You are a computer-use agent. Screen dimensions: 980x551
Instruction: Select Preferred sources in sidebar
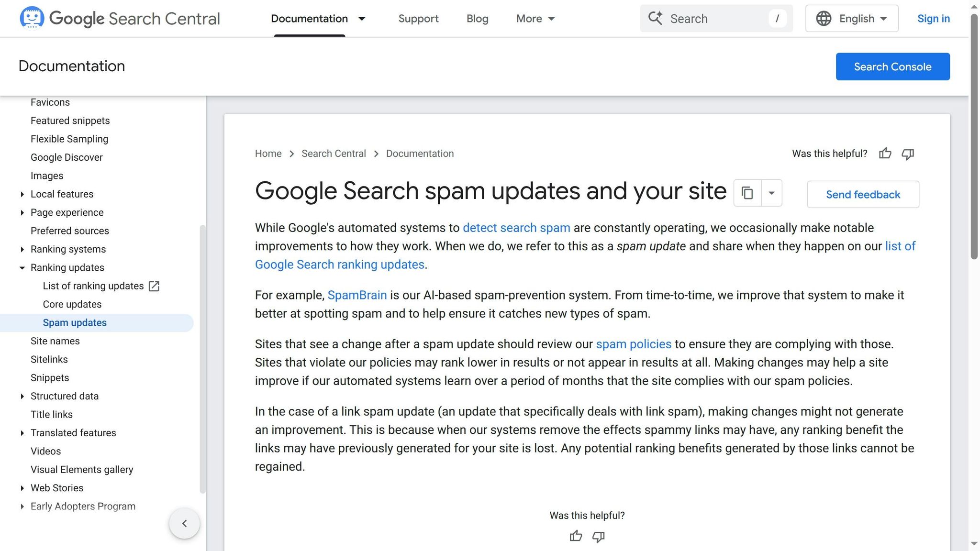click(70, 231)
